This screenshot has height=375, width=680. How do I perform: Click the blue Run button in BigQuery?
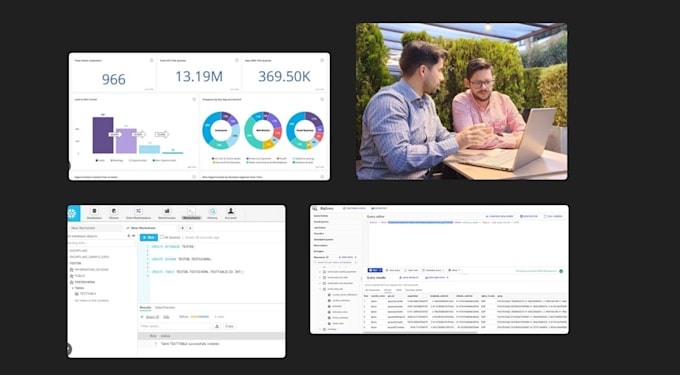click(x=375, y=270)
